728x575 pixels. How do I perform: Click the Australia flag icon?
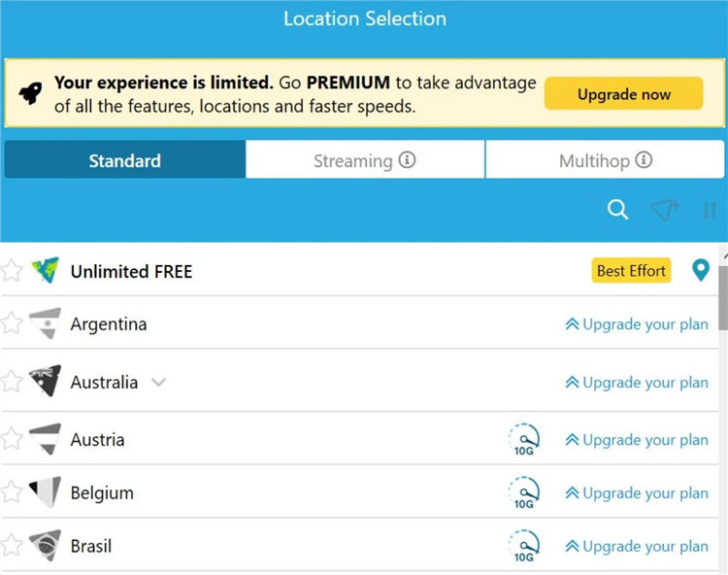tap(45, 381)
